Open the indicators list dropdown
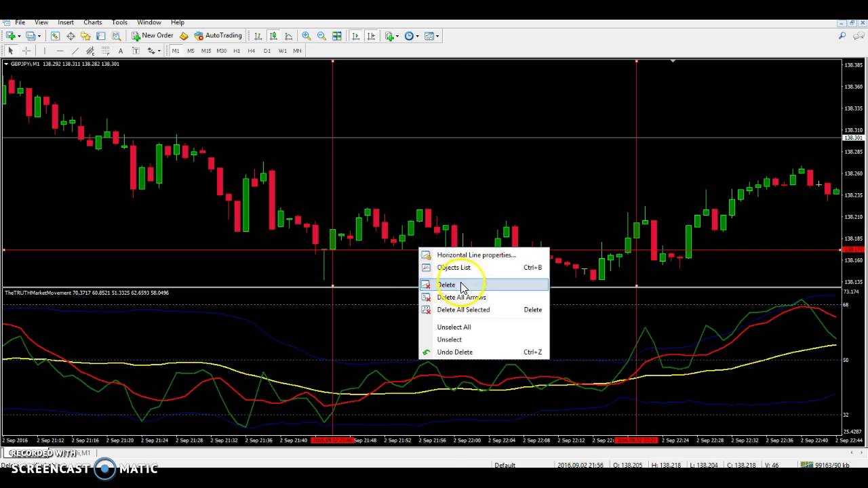This screenshot has height=488, width=868. (x=392, y=36)
